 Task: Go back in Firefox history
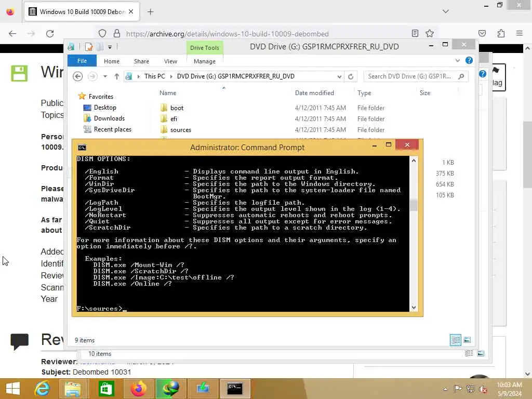(12, 34)
